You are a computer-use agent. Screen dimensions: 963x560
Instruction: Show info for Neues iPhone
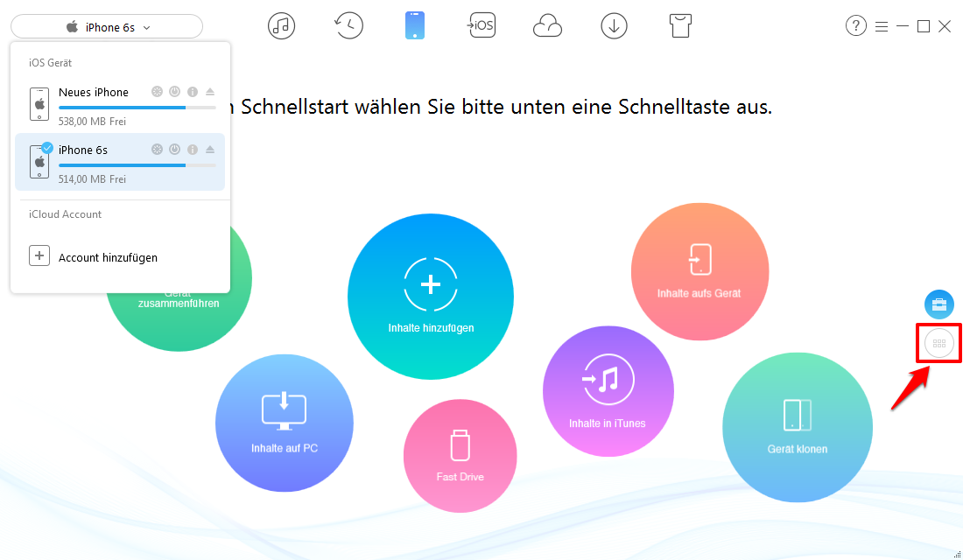193,92
